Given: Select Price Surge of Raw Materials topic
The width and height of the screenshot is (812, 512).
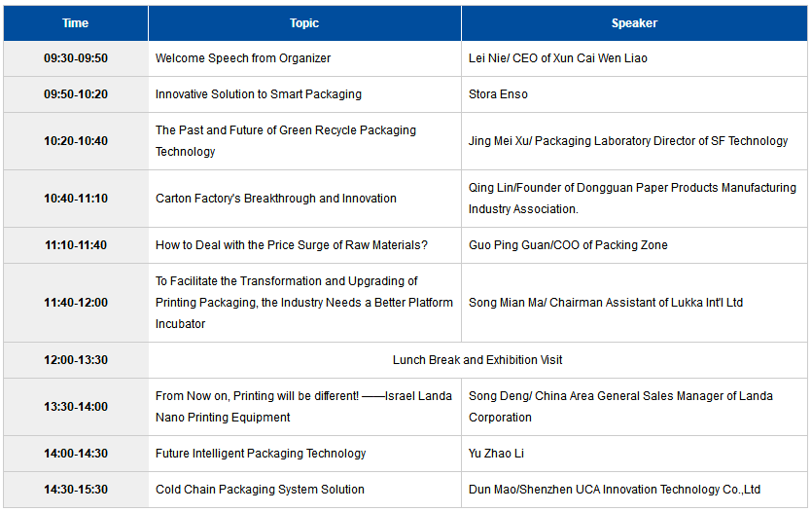Looking at the screenshot, I should (x=292, y=245).
